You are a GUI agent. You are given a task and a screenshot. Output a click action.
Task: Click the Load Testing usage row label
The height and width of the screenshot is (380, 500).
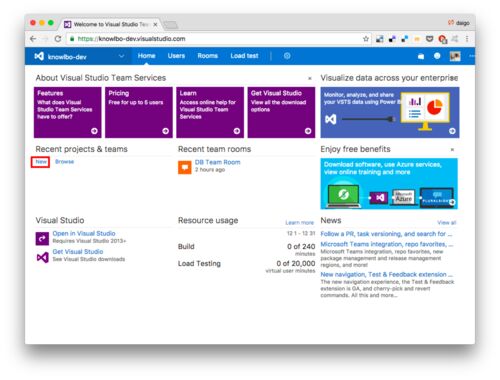[x=199, y=264]
